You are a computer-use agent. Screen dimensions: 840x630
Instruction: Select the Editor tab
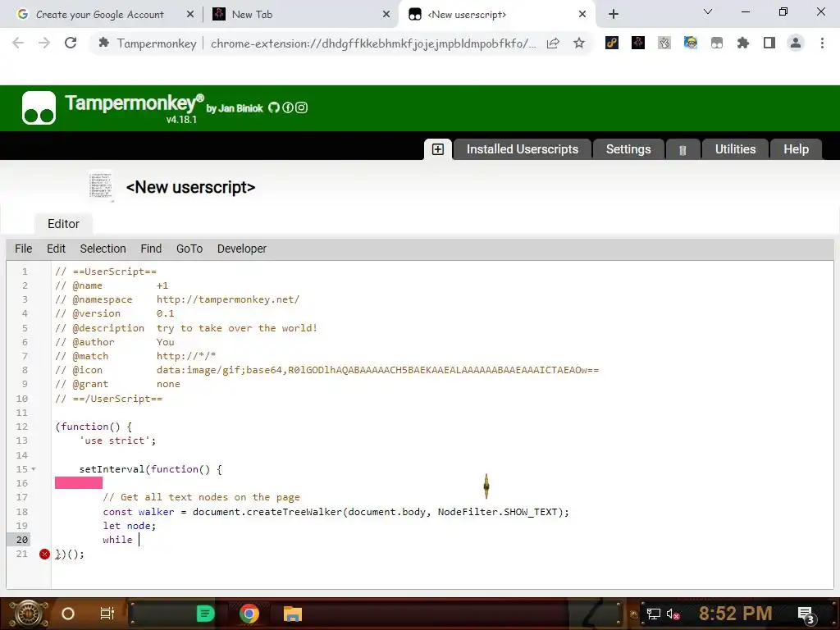[x=63, y=223]
